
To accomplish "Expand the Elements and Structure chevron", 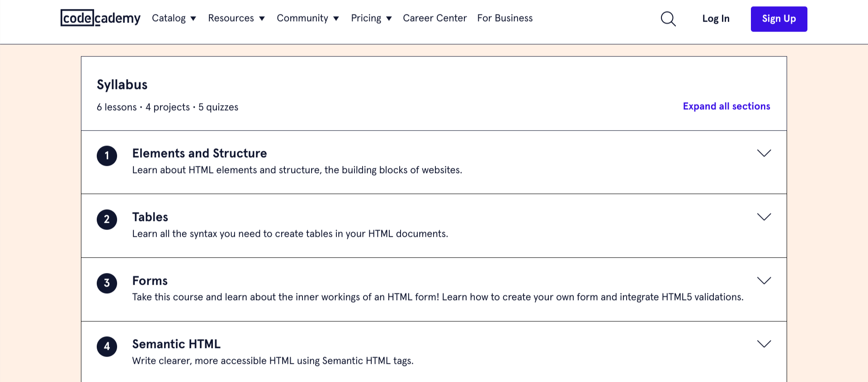I will (764, 153).
